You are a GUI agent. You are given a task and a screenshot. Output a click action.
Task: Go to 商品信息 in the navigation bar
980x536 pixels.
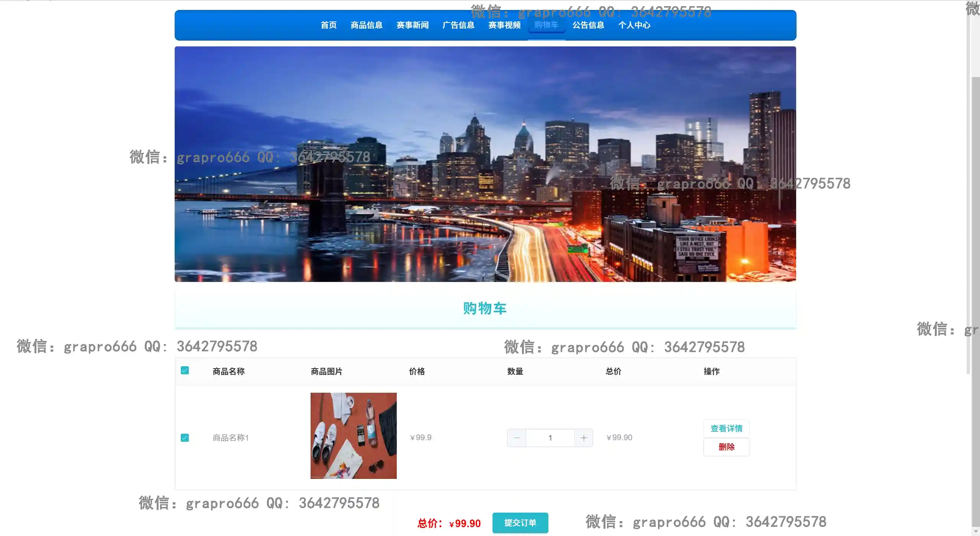pyautogui.click(x=366, y=25)
